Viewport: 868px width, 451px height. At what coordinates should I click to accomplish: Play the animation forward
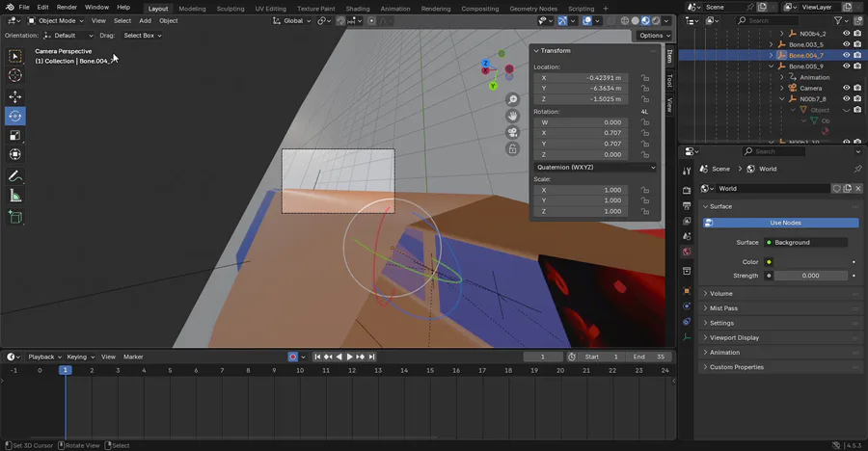click(x=349, y=357)
